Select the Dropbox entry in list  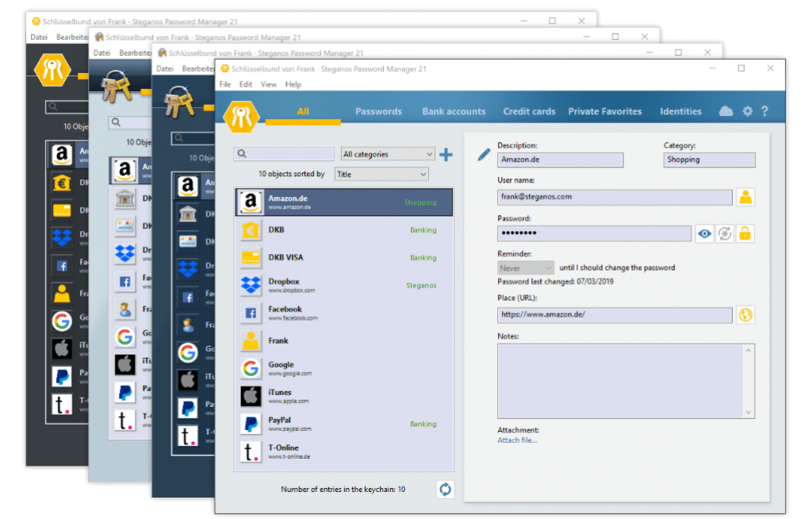click(x=344, y=285)
